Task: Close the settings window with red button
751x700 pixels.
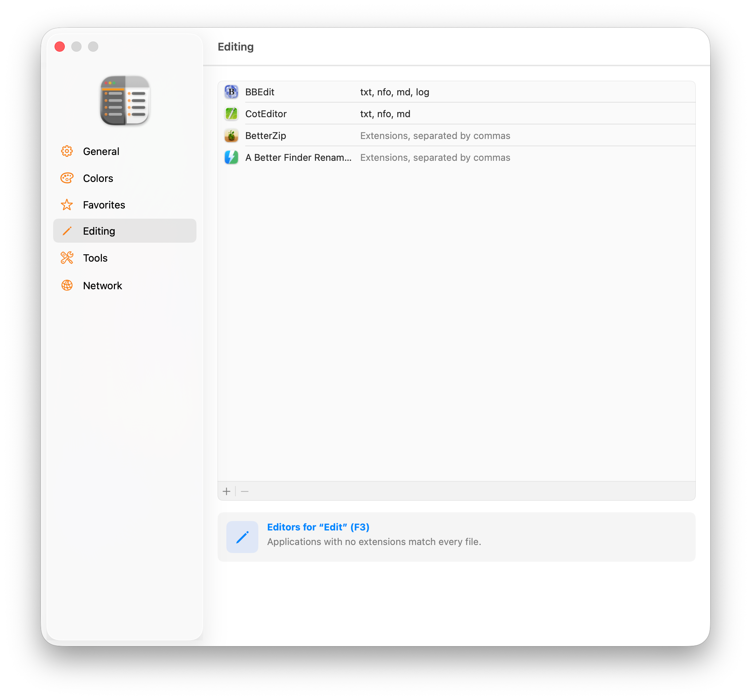Action: tap(60, 47)
